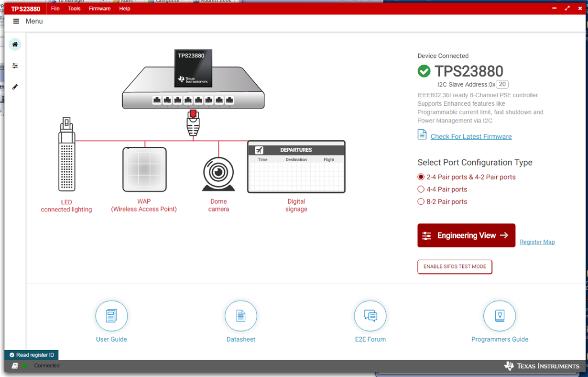Open sliders settings icon in sidebar
Viewport: 588px width, 377px height.
click(x=15, y=66)
